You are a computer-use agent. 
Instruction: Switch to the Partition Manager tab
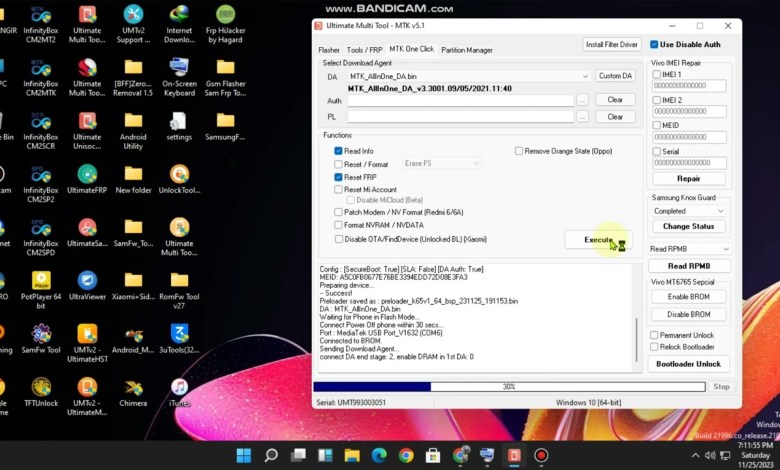click(x=466, y=49)
